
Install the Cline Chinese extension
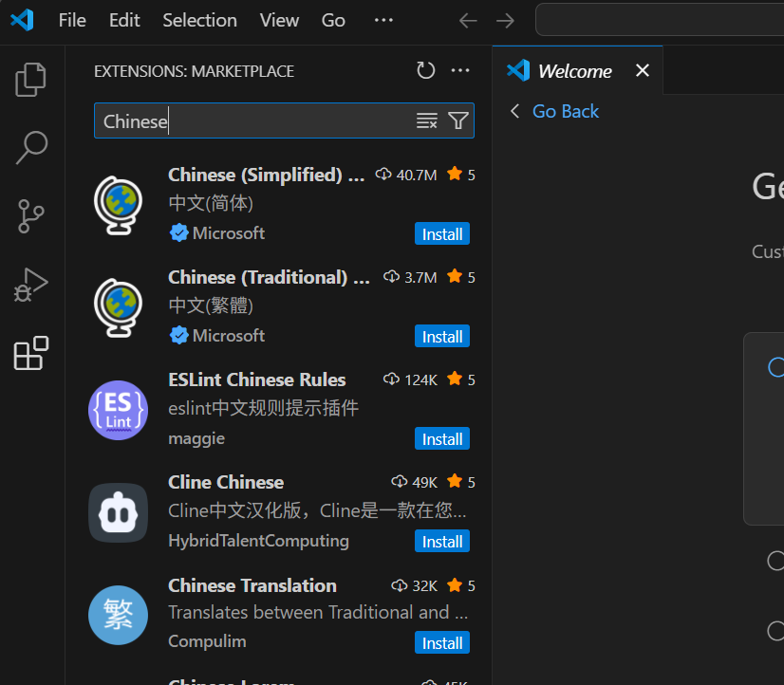tap(442, 541)
